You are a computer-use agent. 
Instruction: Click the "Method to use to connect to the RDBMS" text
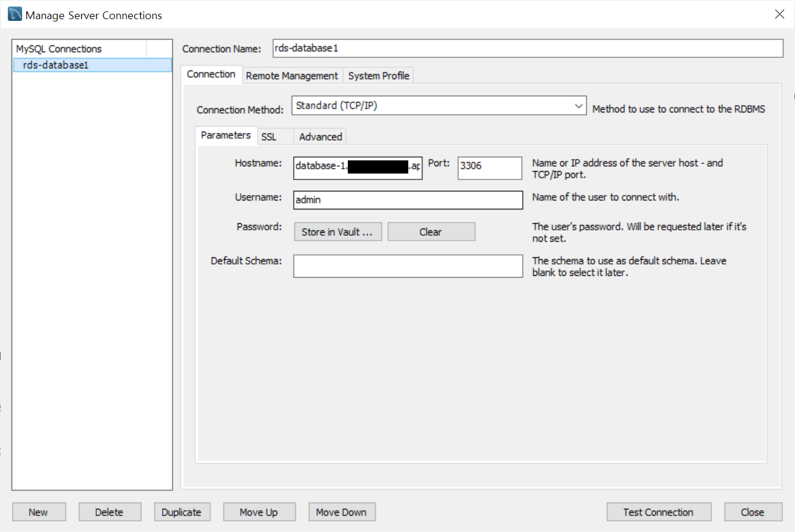pyautogui.click(x=678, y=109)
